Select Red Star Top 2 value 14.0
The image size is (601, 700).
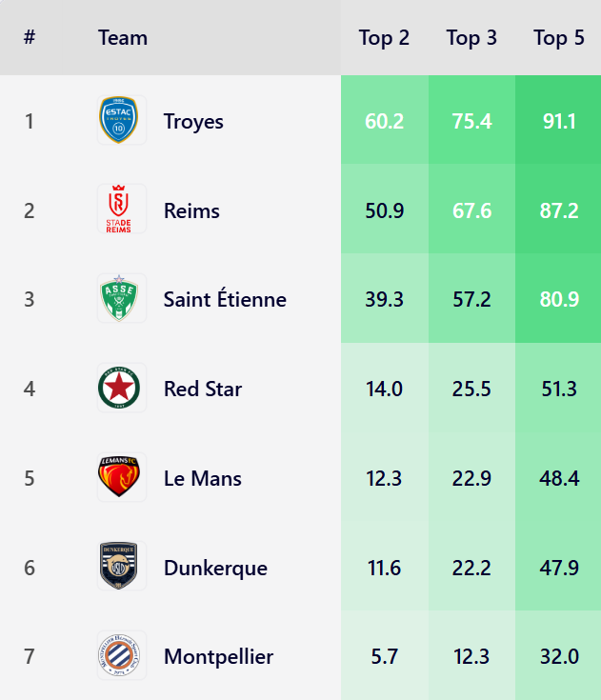tap(384, 389)
